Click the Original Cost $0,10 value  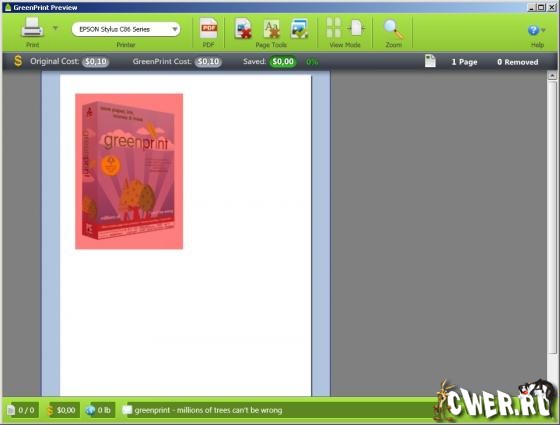pos(96,62)
